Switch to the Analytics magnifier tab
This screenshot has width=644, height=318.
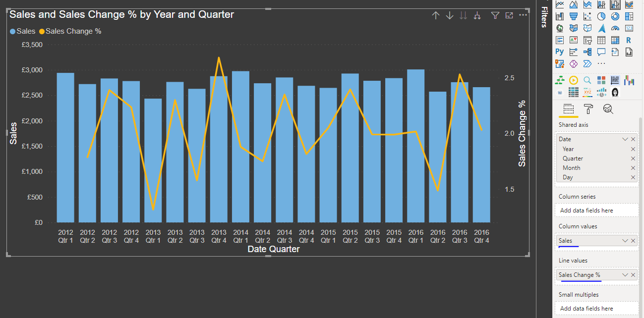pos(608,109)
